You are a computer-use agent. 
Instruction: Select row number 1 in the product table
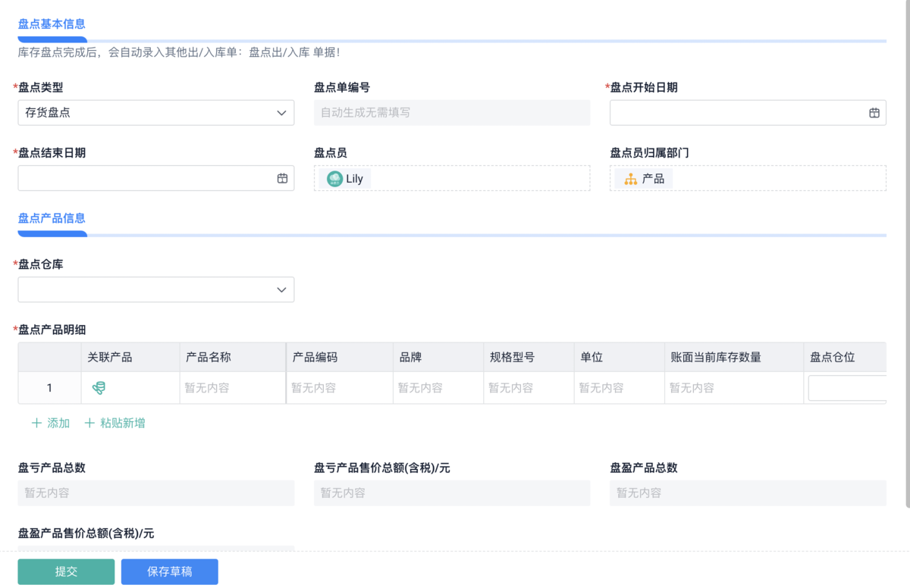pos(49,388)
